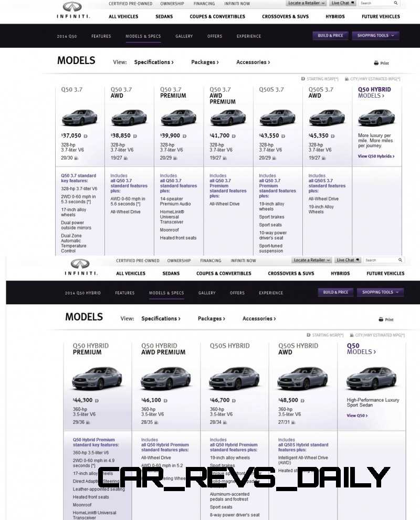This screenshot has width=420, height=520.
Task: Click Build & Price button on the Q50 Hybrid page
Action: 335,292
